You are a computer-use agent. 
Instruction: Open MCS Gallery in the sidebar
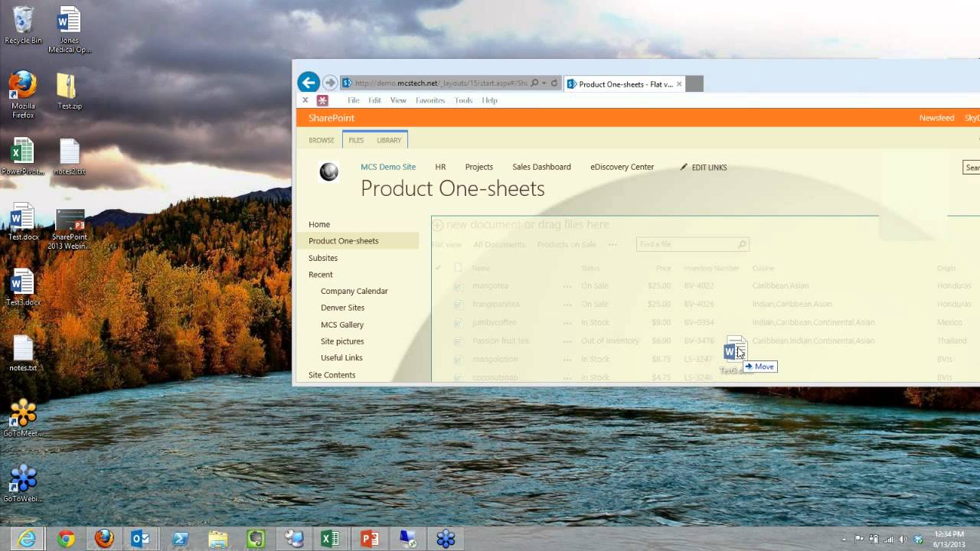click(x=342, y=324)
